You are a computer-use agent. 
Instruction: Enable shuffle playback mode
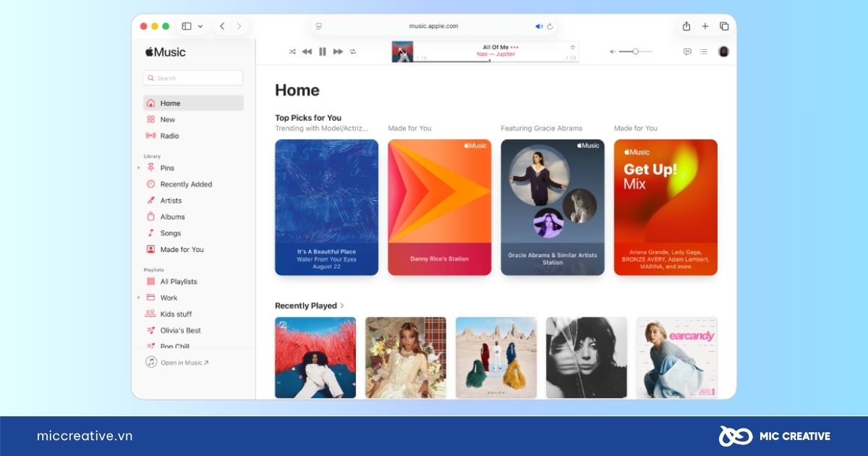click(x=292, y=51)
